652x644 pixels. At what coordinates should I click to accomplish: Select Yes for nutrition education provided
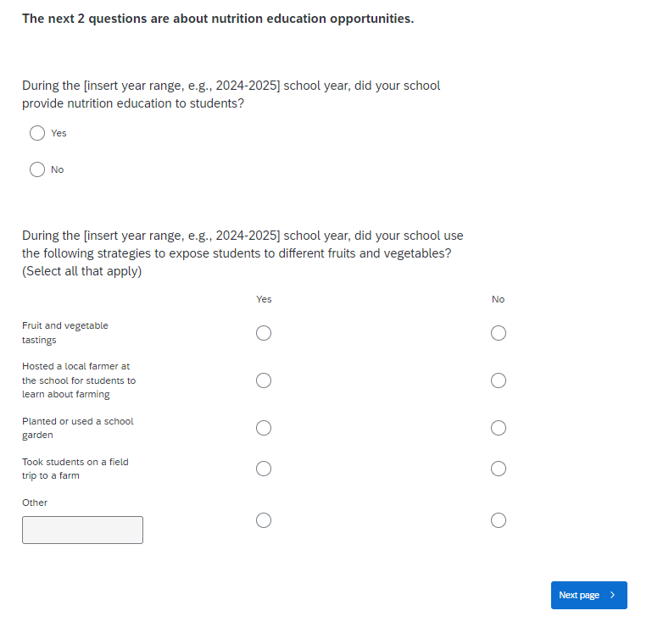point(37,133)
